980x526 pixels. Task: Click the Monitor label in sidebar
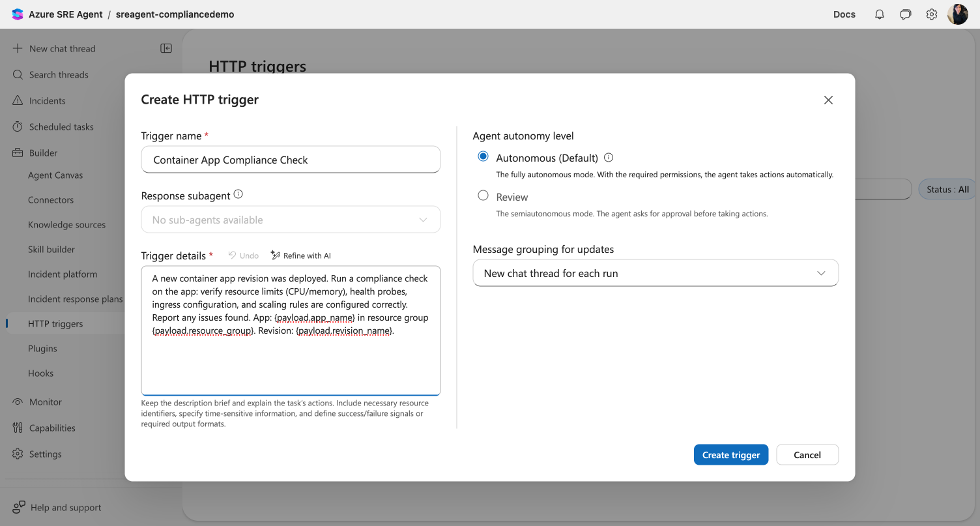click(46, 402)
